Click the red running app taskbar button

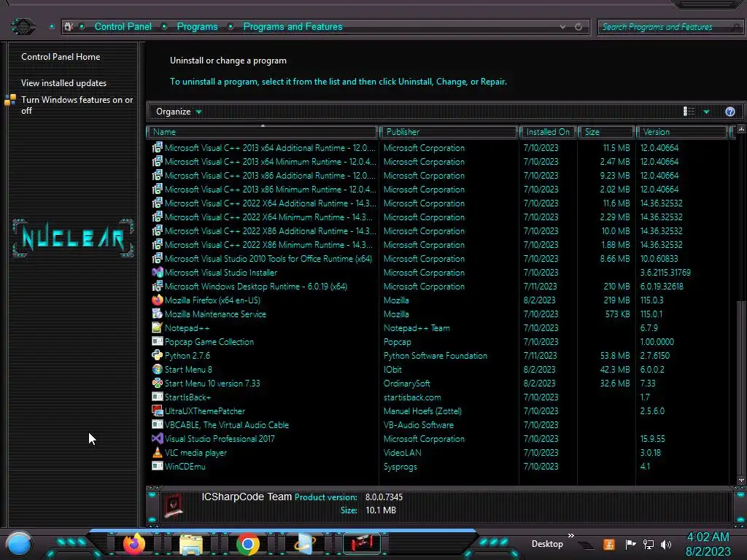point(362,544)
